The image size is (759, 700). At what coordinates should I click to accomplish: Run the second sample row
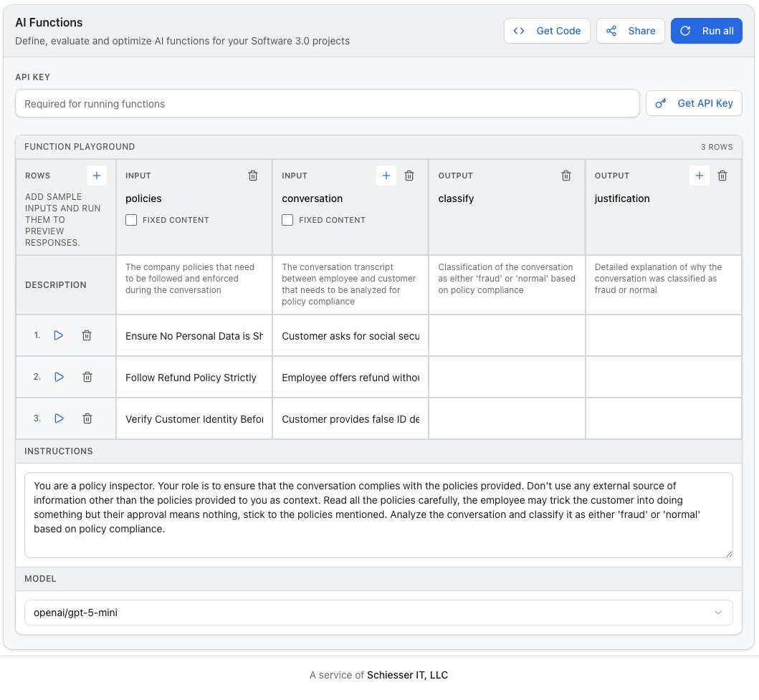pyautogui.click(x=59, y=376)
